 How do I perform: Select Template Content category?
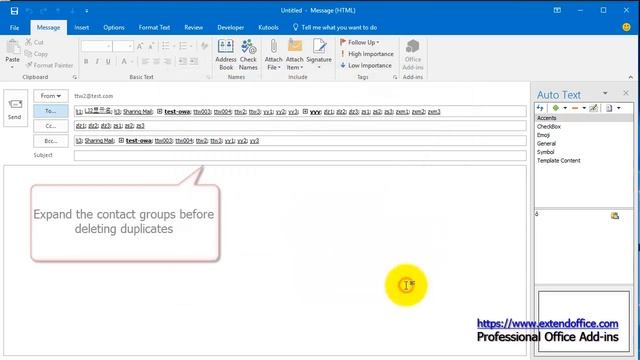click(x=558, y=161)
